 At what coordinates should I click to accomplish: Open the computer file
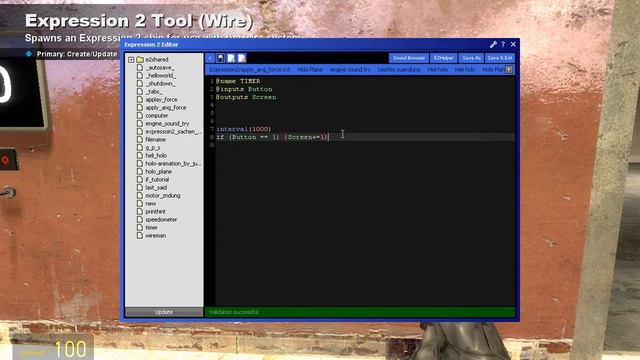click(x=157, y=116)
